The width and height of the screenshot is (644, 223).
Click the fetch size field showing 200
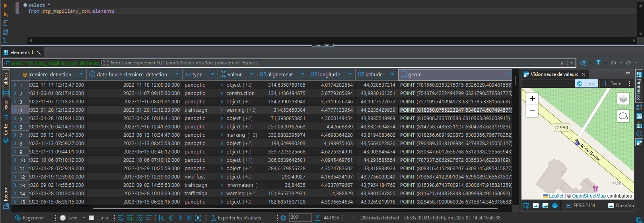300,217
